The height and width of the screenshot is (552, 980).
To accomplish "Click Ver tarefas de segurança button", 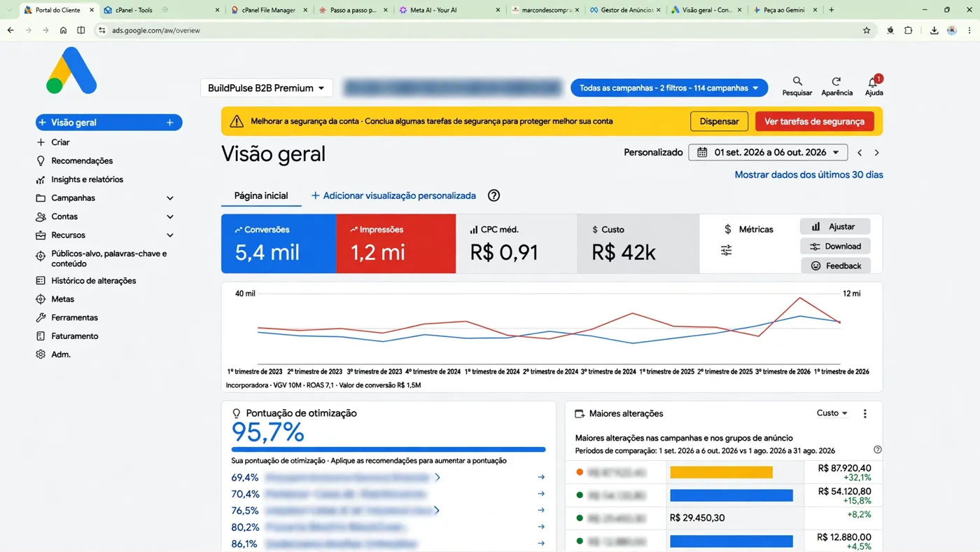I will click(814, 121).
